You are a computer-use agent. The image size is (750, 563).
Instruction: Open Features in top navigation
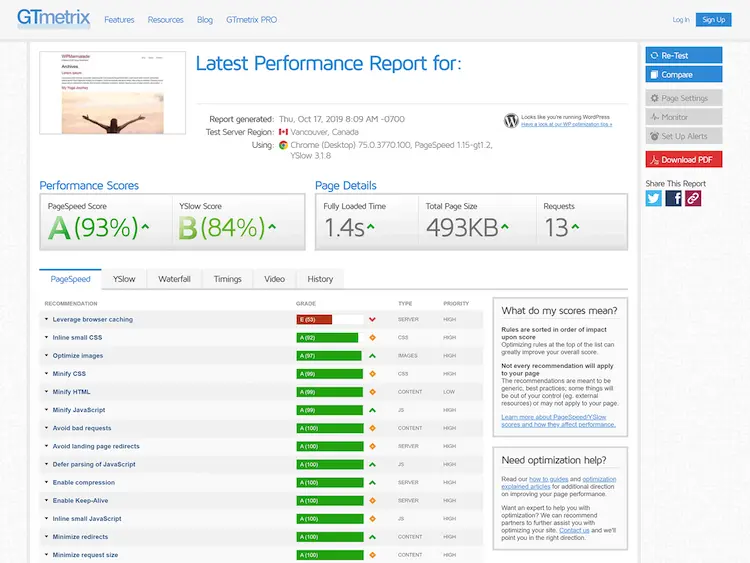pos(119,20)
